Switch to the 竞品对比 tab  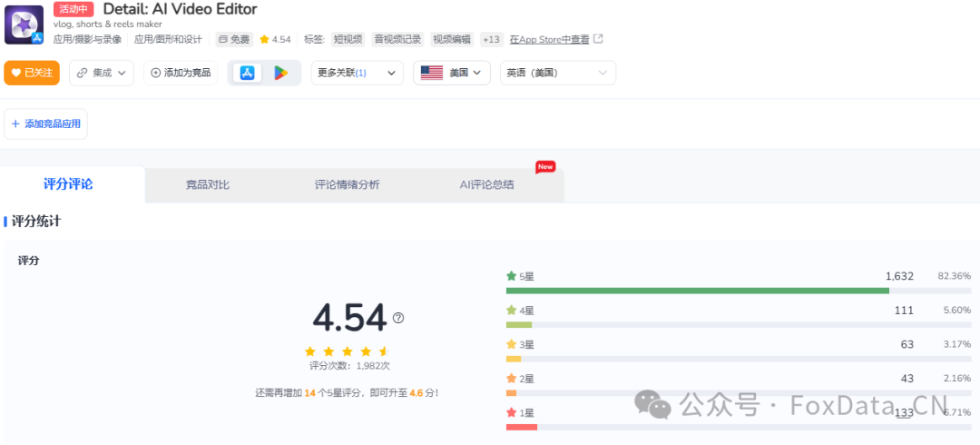tap(208, 184)
